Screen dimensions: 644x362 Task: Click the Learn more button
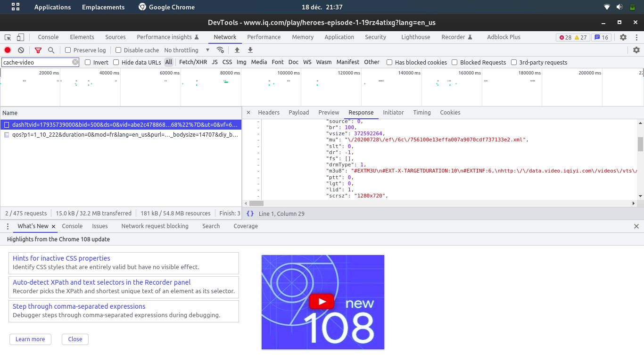tap(30, 339)
